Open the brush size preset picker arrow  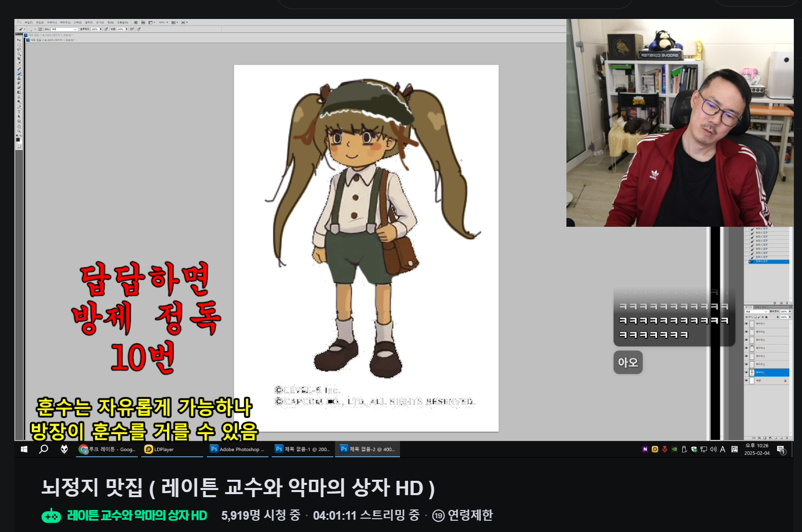coord(35,29)
